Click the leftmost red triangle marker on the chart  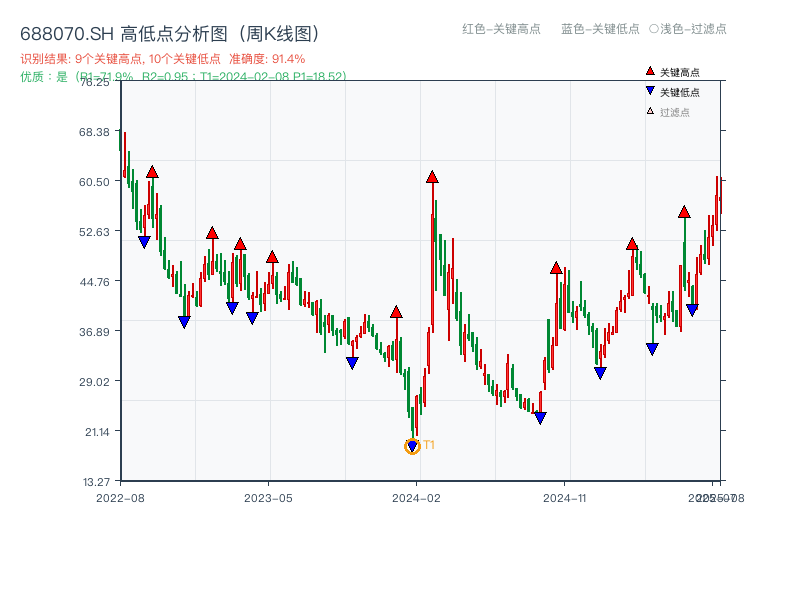151,171
